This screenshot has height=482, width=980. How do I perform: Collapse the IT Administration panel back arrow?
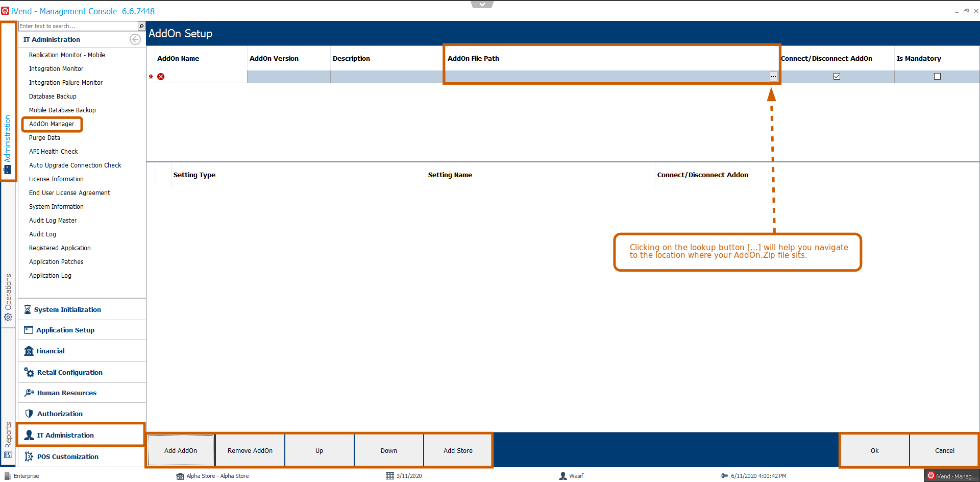click(x=135, y=39)
